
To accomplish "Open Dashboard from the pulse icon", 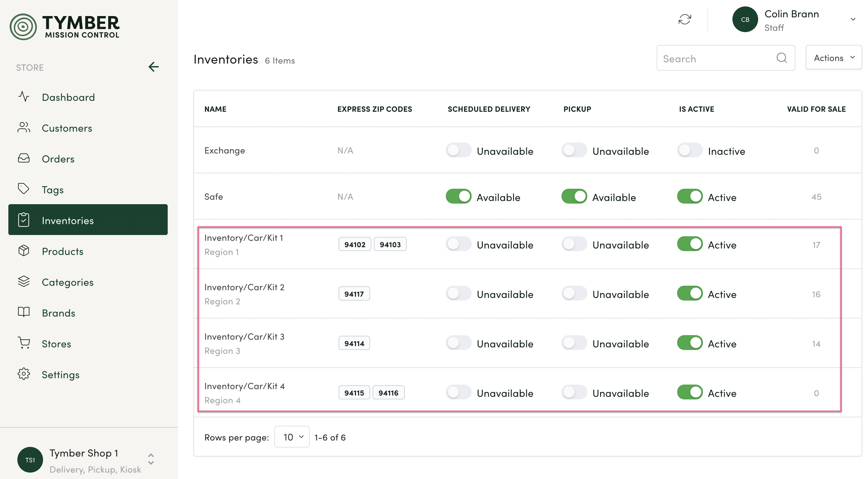I will click(x=23, y=97).
